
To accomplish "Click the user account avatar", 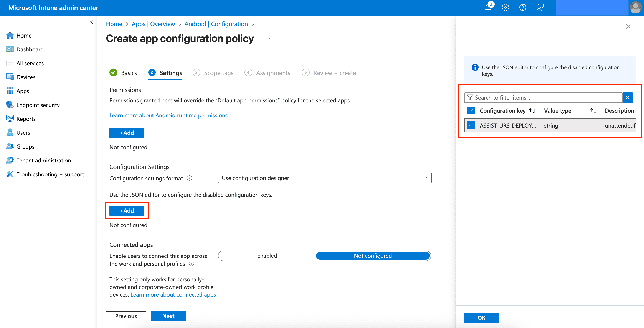I will (636, 8).
